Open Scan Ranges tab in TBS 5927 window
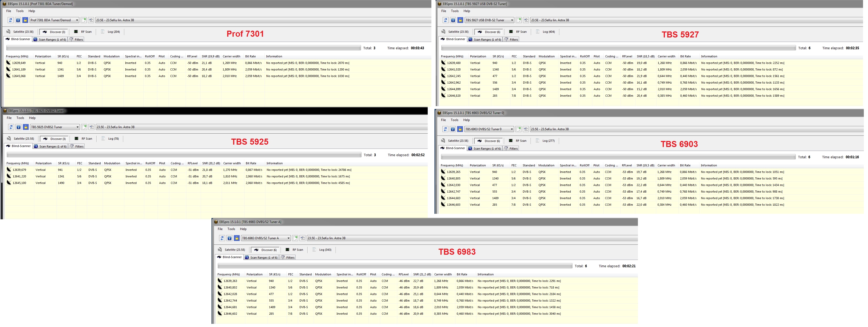 pos(485,40)
